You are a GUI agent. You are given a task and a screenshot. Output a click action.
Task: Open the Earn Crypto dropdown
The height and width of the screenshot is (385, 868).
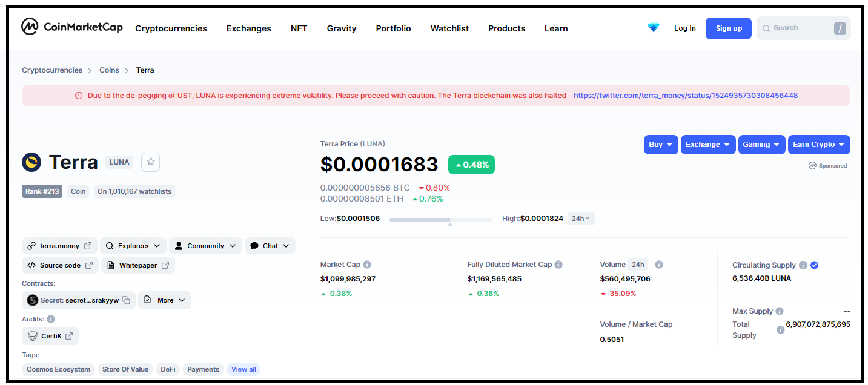point(819,145)
